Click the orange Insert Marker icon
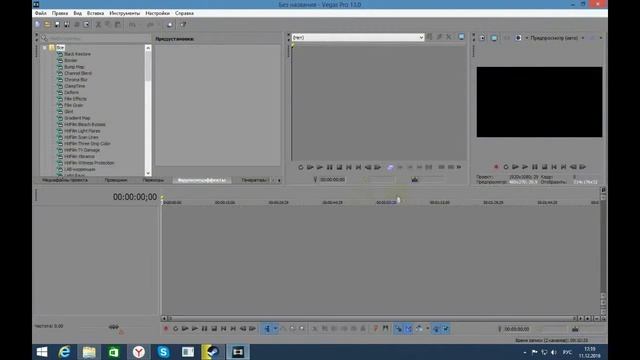640x360 pixels. coord(376,329)
